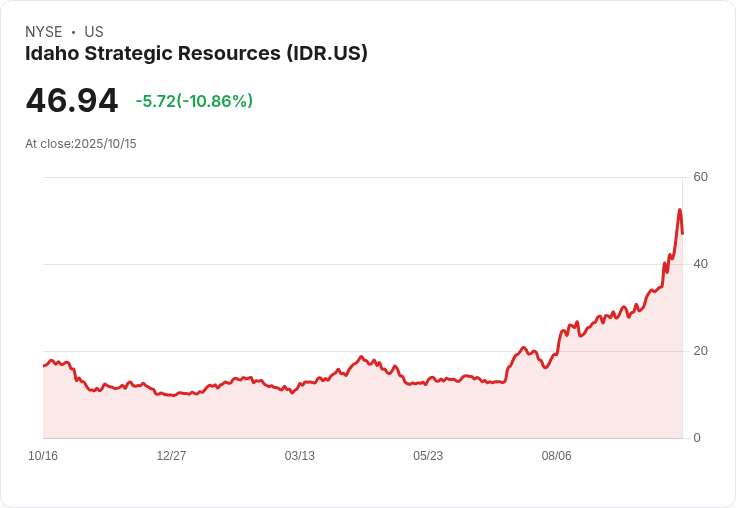Click the 20 price axis label
The height and width of the screenshot is (508, 736).
701,351
